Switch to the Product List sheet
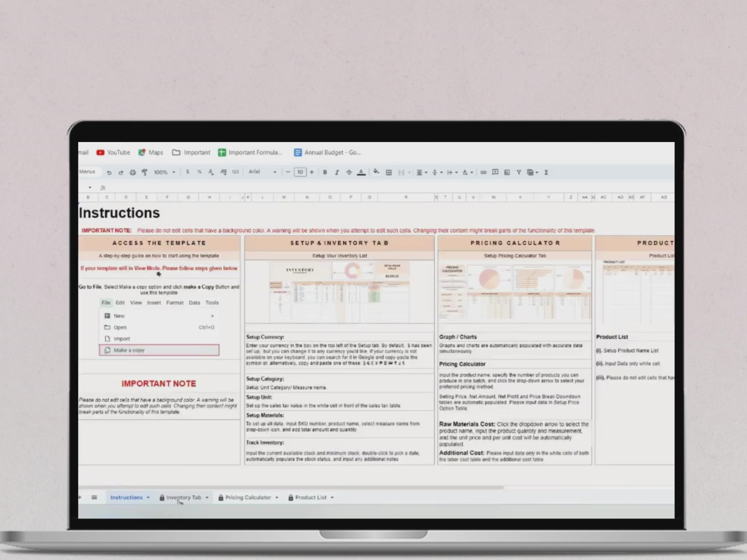The width and height of the screenshot is (747, 560). pos(311,497)
